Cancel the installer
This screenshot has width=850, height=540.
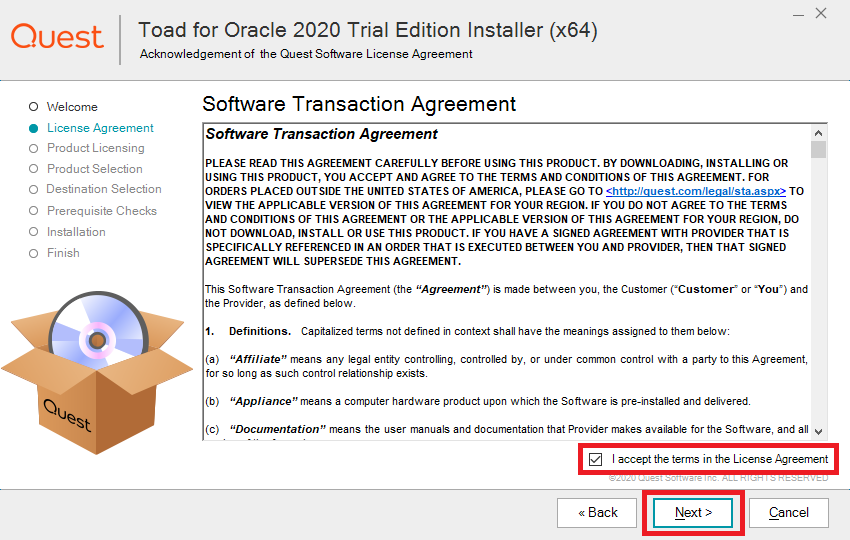pyautogui.click(x=789, y=513)
